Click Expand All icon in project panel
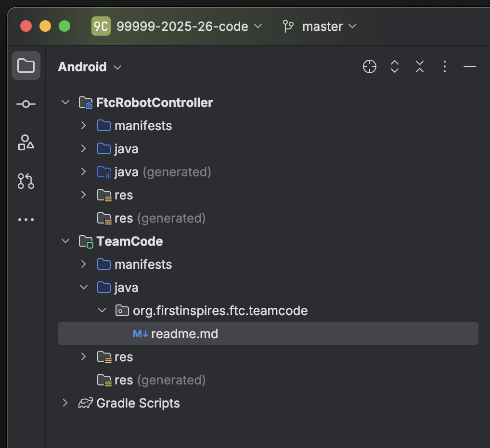 coord(395,66)
